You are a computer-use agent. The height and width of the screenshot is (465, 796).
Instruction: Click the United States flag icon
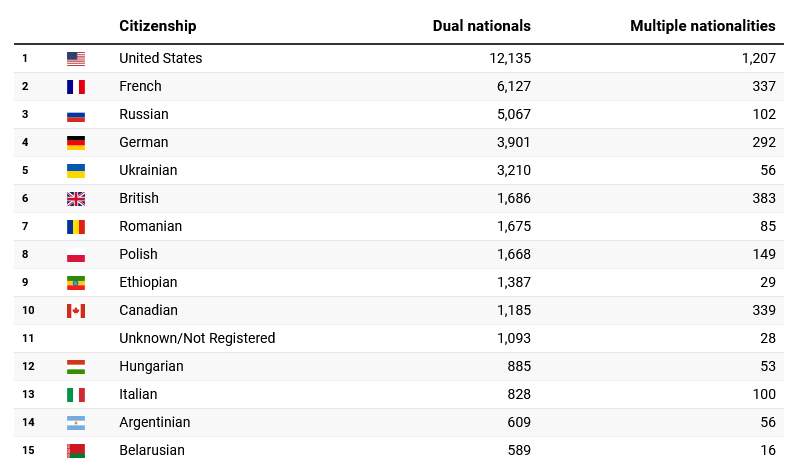(76, 59)
